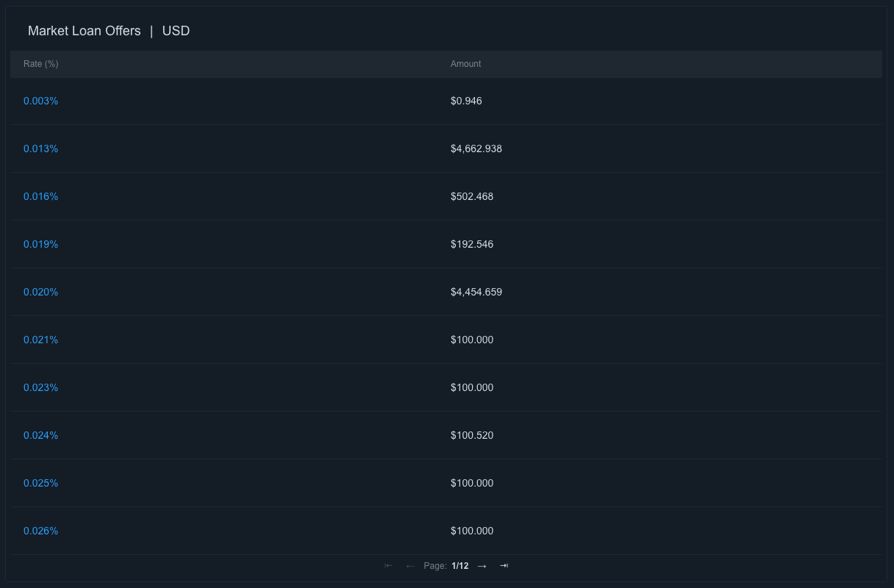Viewport: 894px width, 588px height.
Task: Select the 0.021% rate offer
Action: coord(40,340)
